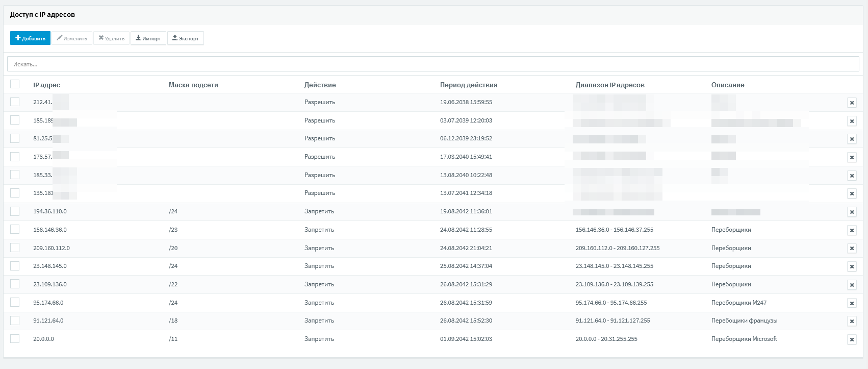The height and width of the screenshot is (369, 868).
Task: Click the Описание column header
Action: pos(728,85)
